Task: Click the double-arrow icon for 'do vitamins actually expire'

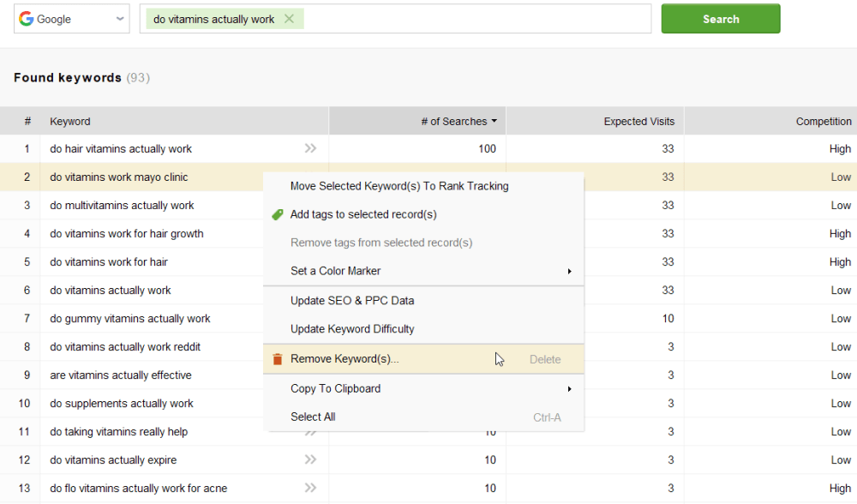Action: 310,459
